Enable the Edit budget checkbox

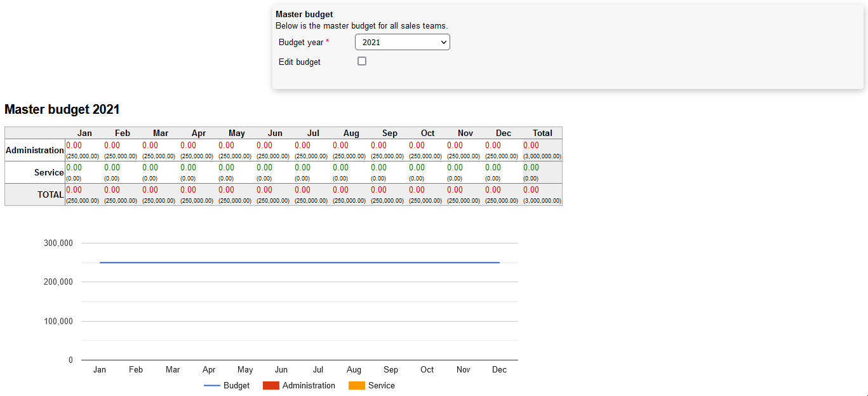pos(362,62)
